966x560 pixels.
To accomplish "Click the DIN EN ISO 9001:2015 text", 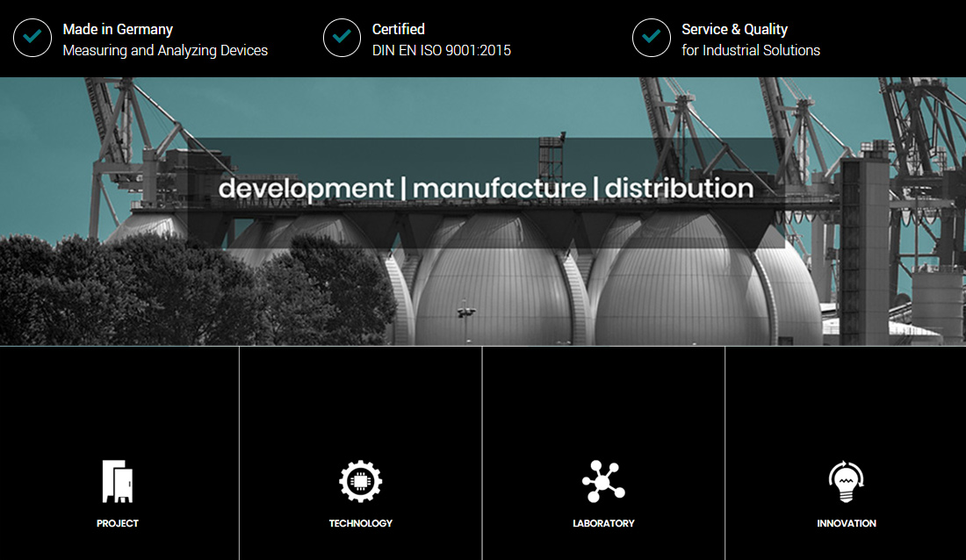I will (442, 51).
